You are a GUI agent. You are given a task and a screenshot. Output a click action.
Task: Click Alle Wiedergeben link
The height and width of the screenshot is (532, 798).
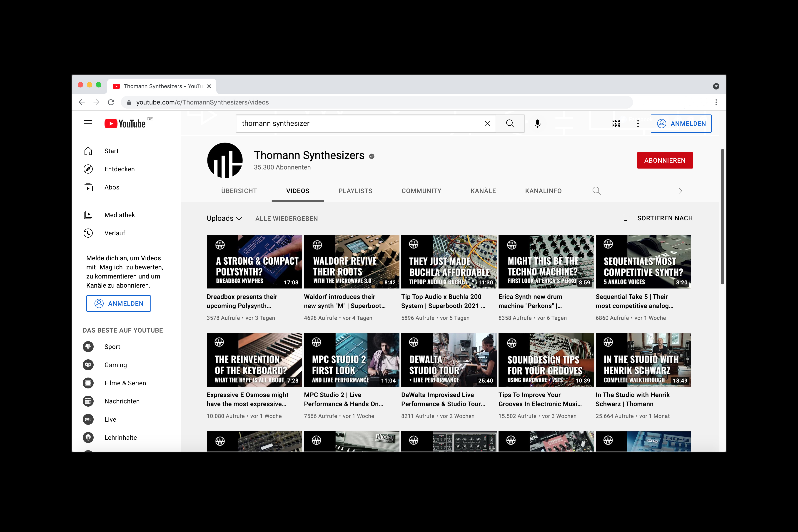286,219
